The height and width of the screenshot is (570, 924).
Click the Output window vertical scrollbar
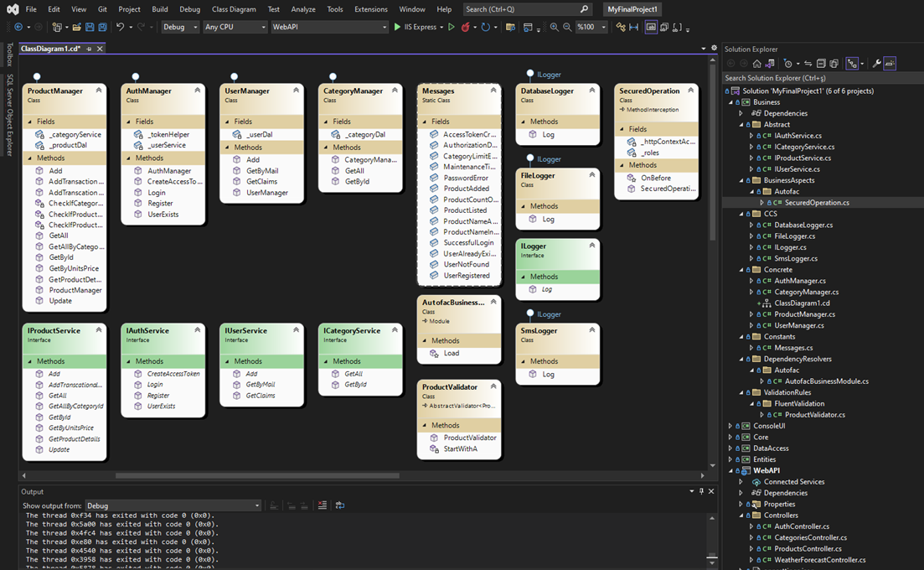pos(712,539)
